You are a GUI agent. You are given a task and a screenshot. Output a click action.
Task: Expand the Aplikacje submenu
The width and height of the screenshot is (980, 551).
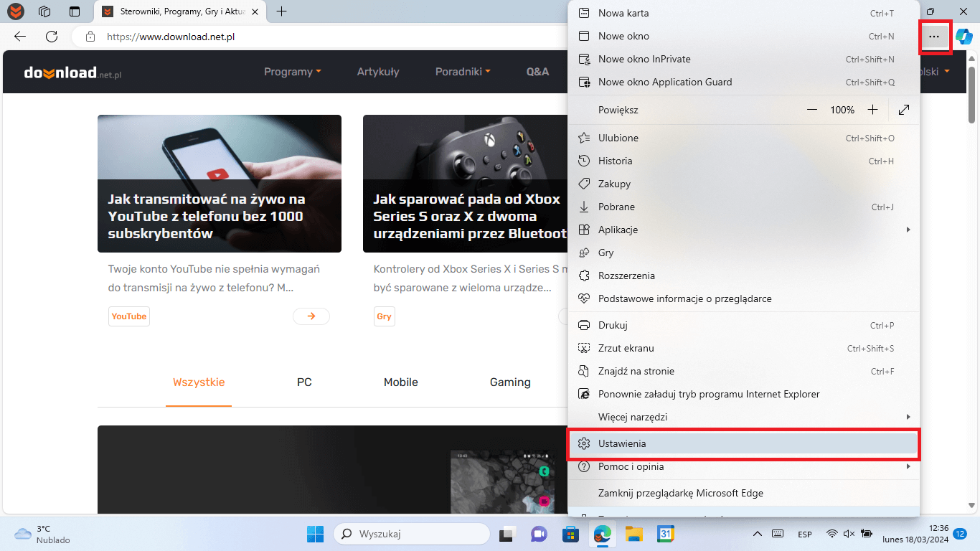coord(743,230)
